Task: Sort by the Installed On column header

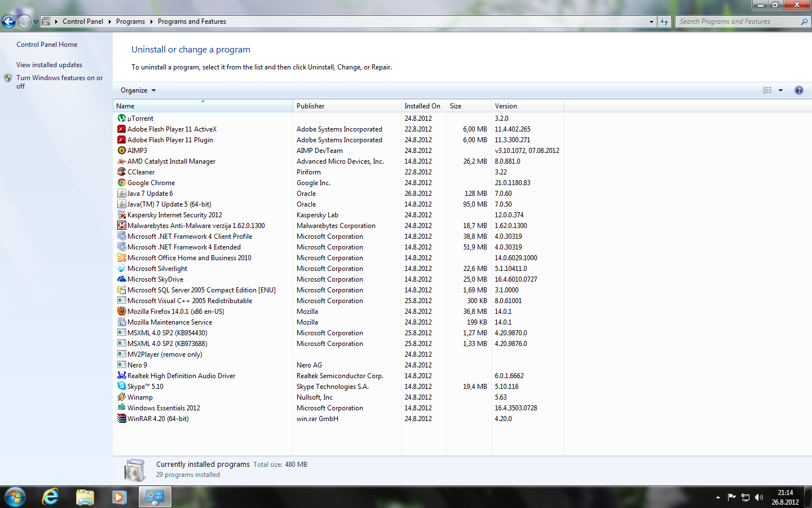Action: (x=423, y=106)
